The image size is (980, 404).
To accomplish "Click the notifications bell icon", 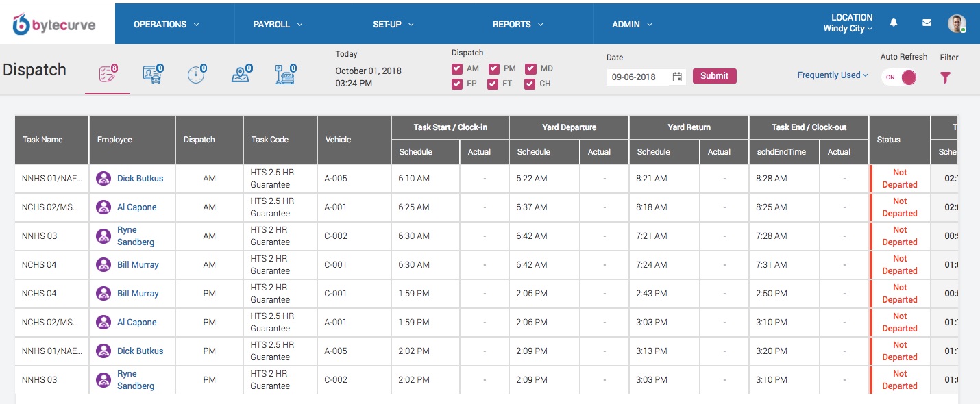I will tap(894, 22).
